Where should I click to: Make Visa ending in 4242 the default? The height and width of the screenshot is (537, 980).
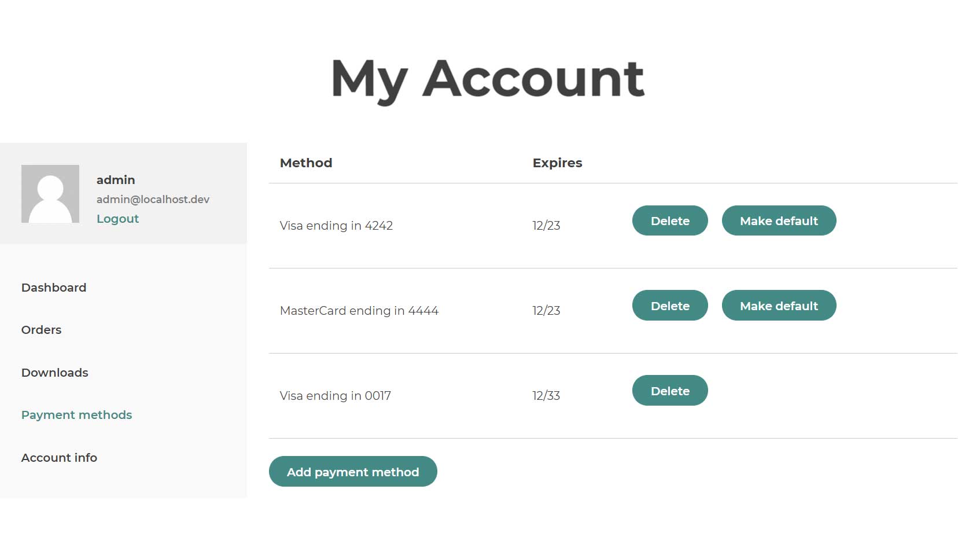(779, 220)
